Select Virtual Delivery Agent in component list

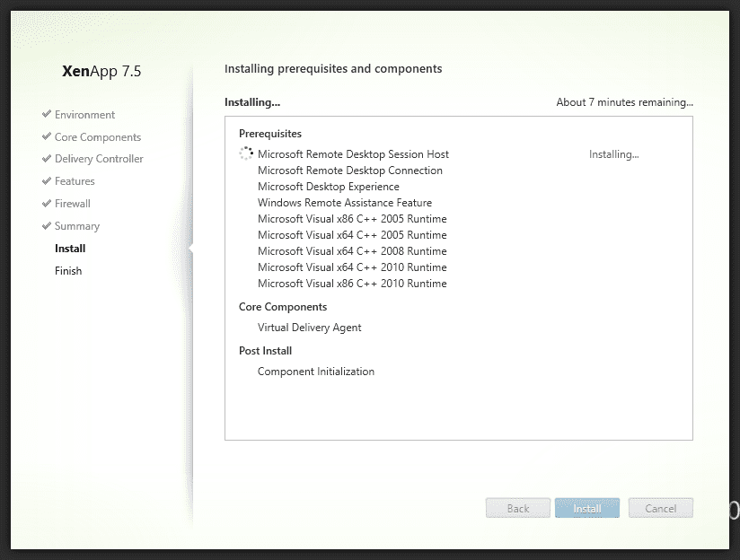pyautogui.click(x=309, y=328)
